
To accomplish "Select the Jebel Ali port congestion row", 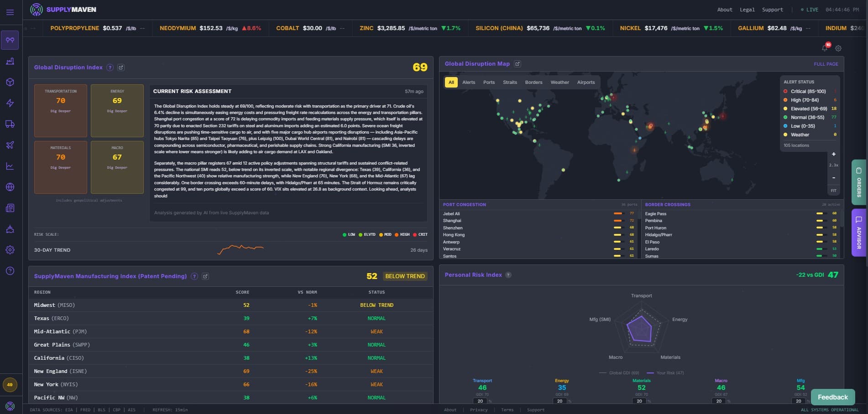I will pyautogui.click(x=539, y=214).
